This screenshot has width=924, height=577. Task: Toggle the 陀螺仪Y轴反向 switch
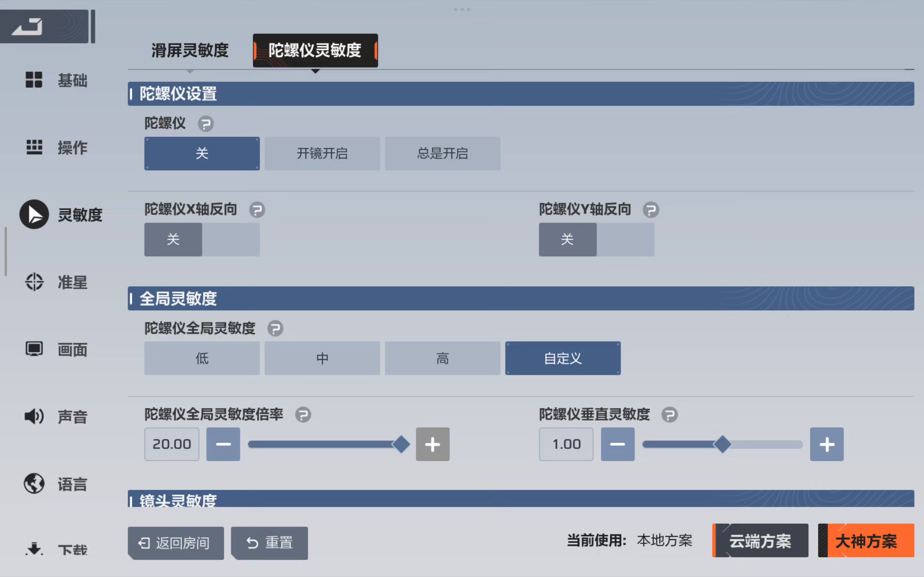coord(596,240)
